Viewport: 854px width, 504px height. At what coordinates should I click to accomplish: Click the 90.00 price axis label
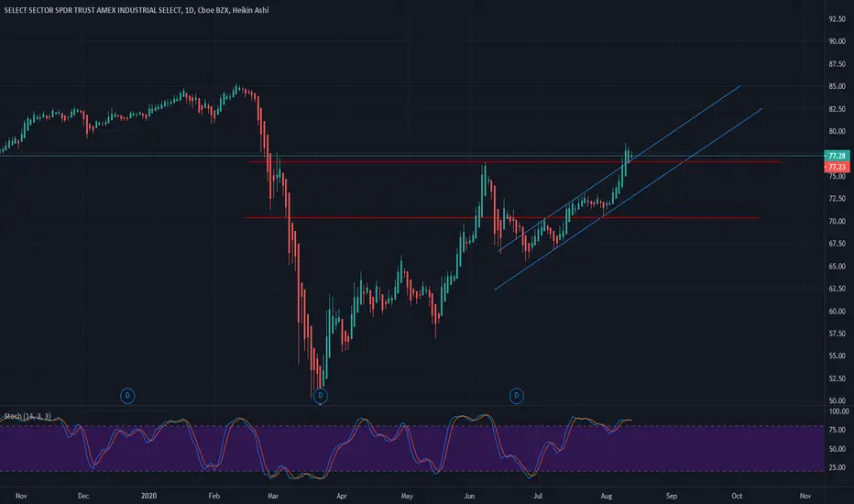click(837, 41)
